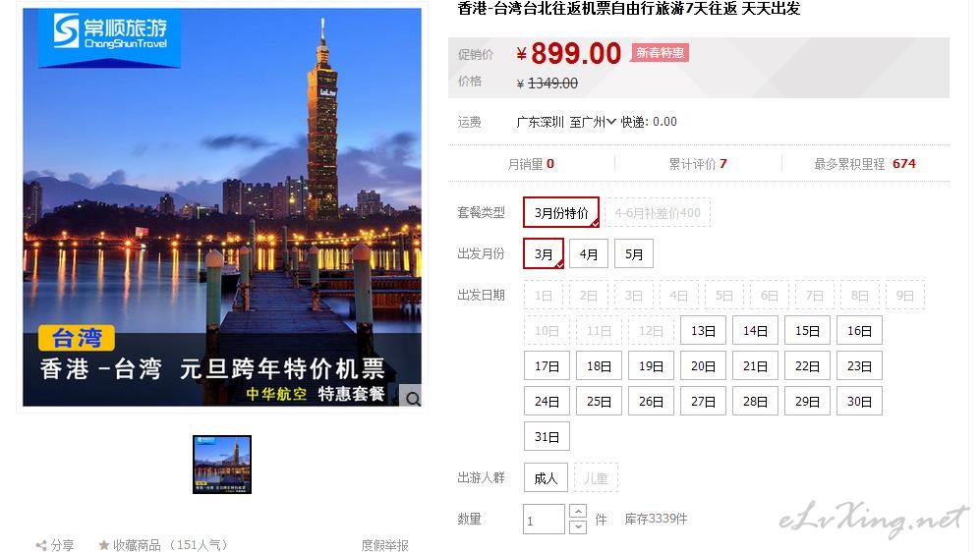Click into the quantity input field
Image resolution: width=980 pixels, height=552 pixels.
[544, 520]
